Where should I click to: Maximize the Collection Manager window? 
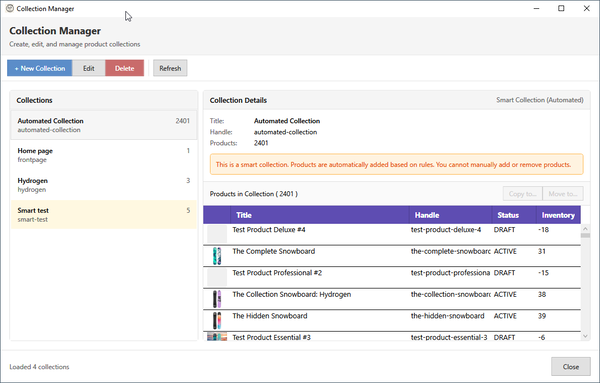(561, 8)
